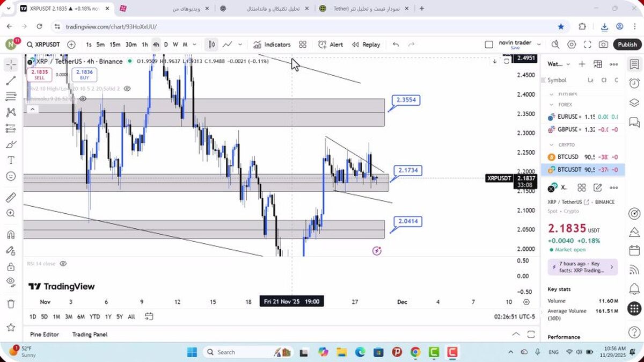Select EURUSD in the watchlist
The image size is (644, 362).
[582, 117]
